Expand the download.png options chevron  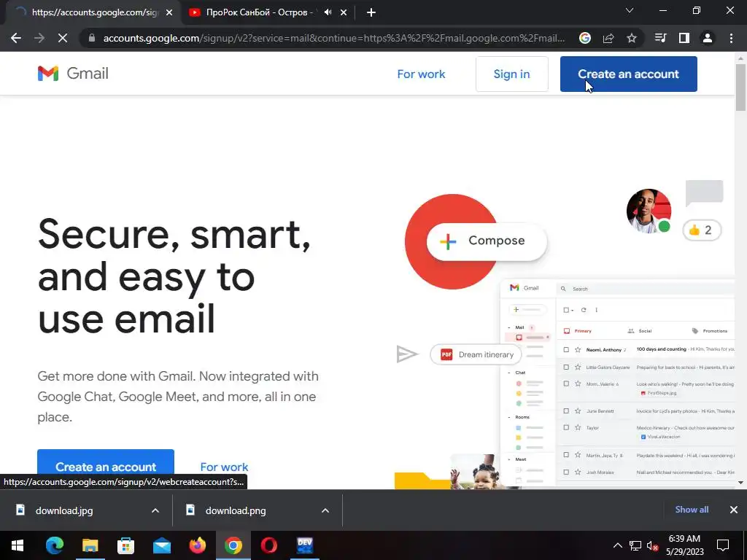(325, 510)
